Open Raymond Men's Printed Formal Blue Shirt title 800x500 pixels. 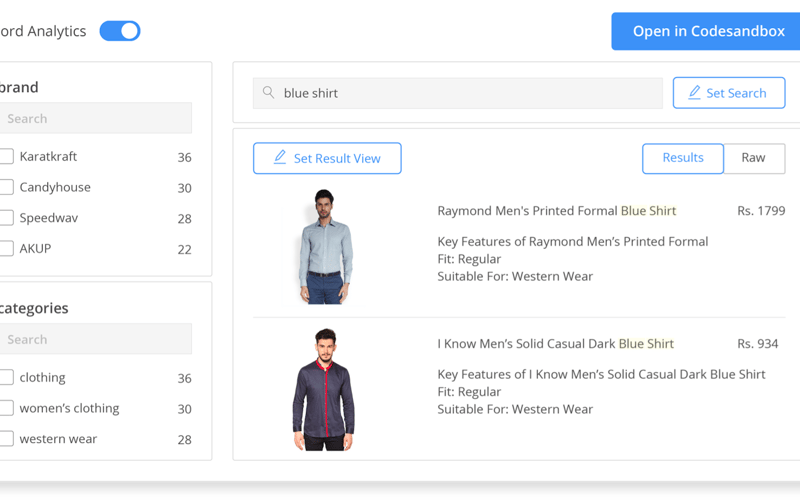click(x=557, y=211)
